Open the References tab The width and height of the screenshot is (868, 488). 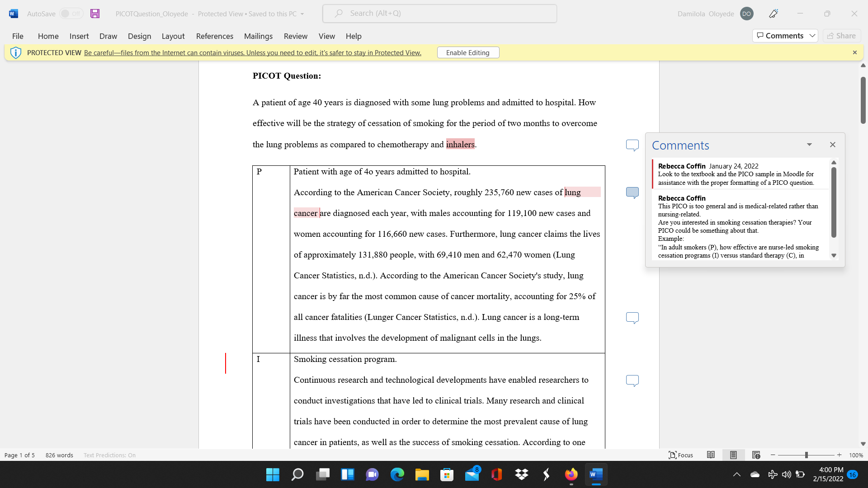[215, 36]
